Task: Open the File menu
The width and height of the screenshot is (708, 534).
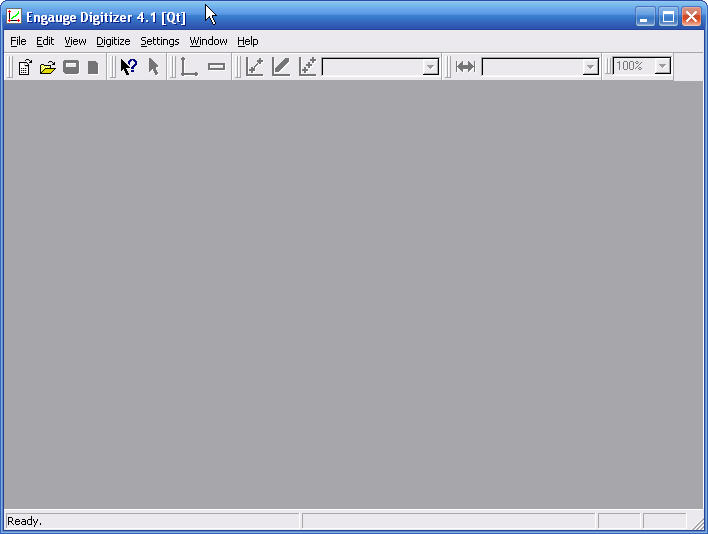Action: pos(18,41)
